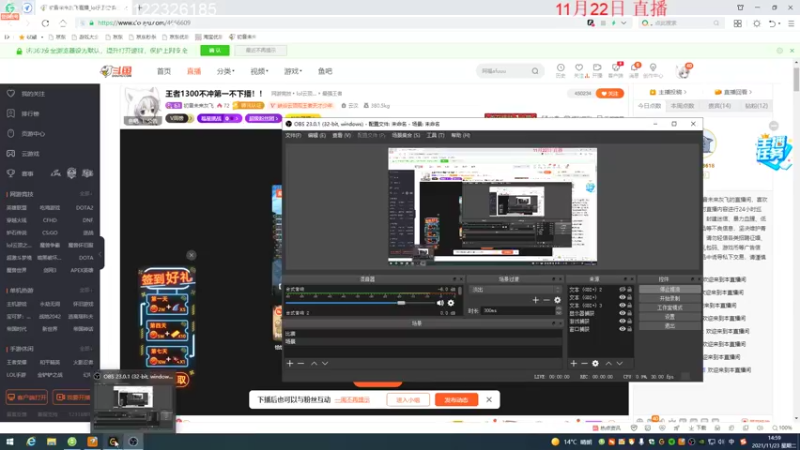Viewport: 800px width, 450px height.
Task: Open the Douyu 关注 heart icon in header
Action: click(x=579, y=70)
